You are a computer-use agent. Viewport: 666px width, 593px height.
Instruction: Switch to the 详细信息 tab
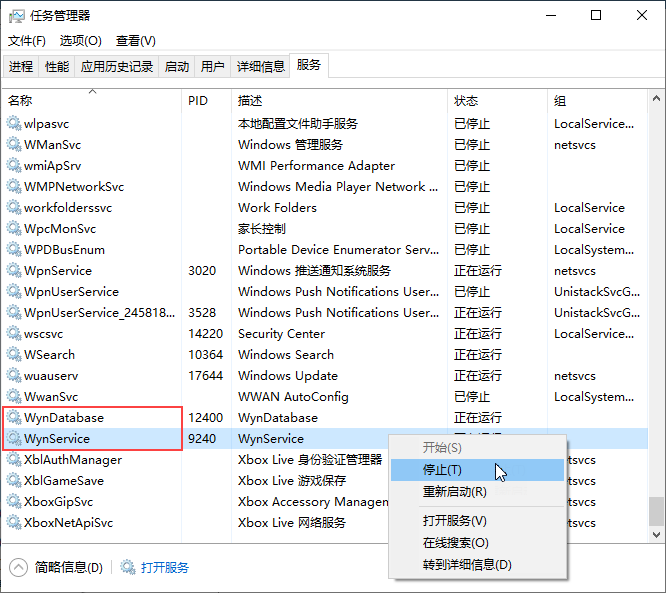(260, 67)
